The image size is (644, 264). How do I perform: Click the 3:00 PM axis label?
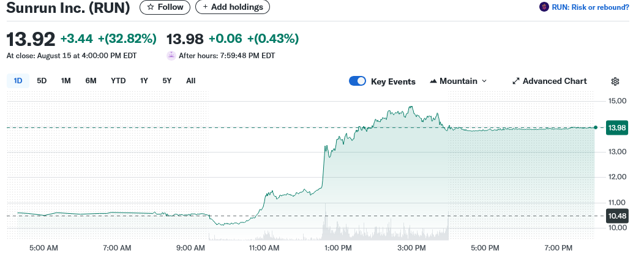pos(412,248)
